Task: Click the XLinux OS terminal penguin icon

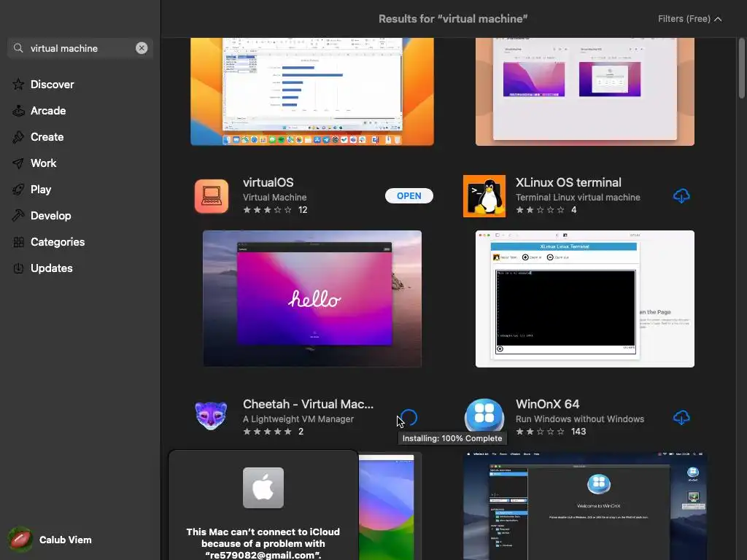Action: [484, 195]
